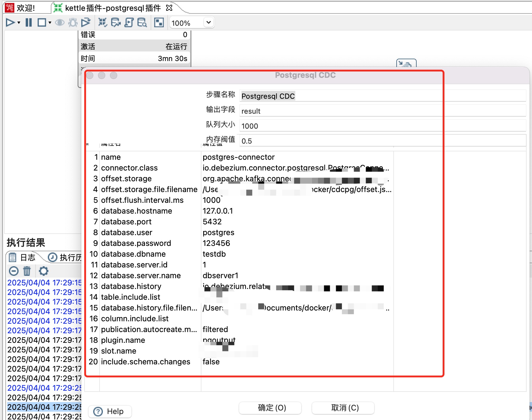The width and height of the screenshot is (532, 420).
Task: Clear the log with the trash icon
Action: pos(27,271)
